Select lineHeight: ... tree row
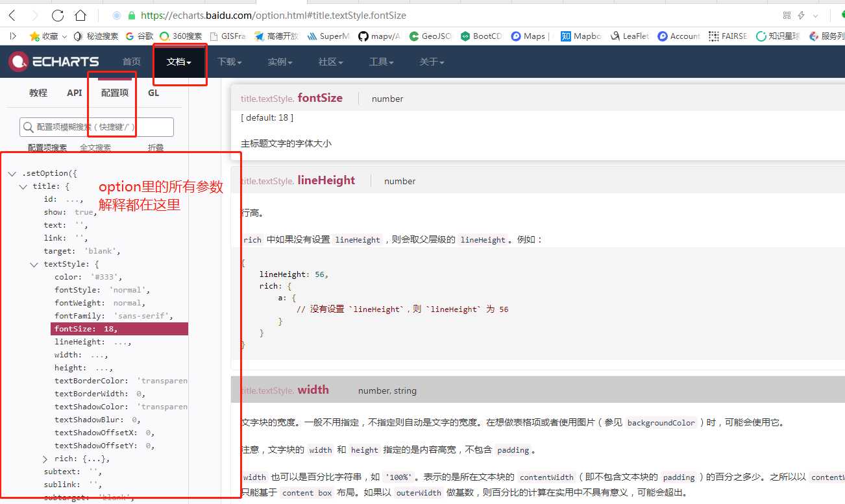 (93, 342)
